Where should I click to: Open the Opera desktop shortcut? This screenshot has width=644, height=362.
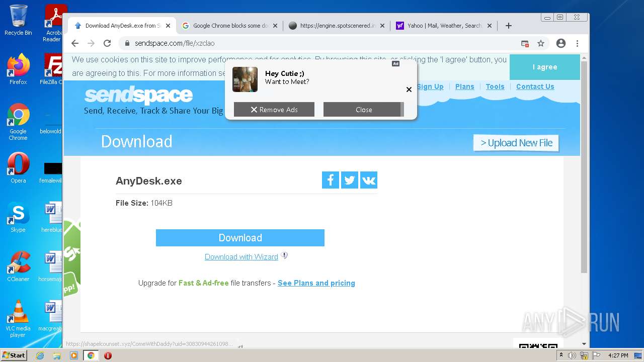point(18,167)
